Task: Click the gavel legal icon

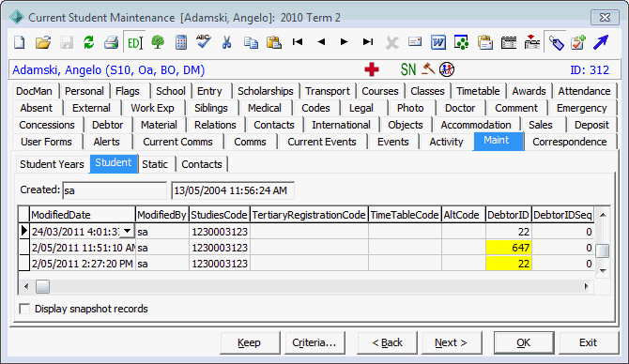Action: tap(428, 69)
